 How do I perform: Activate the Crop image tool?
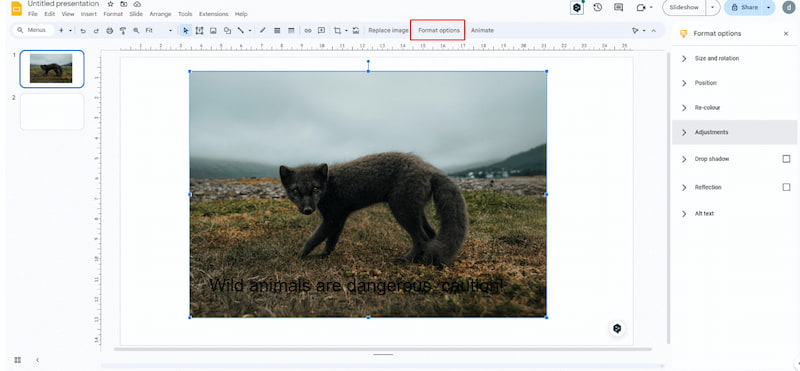pos(337,31)
